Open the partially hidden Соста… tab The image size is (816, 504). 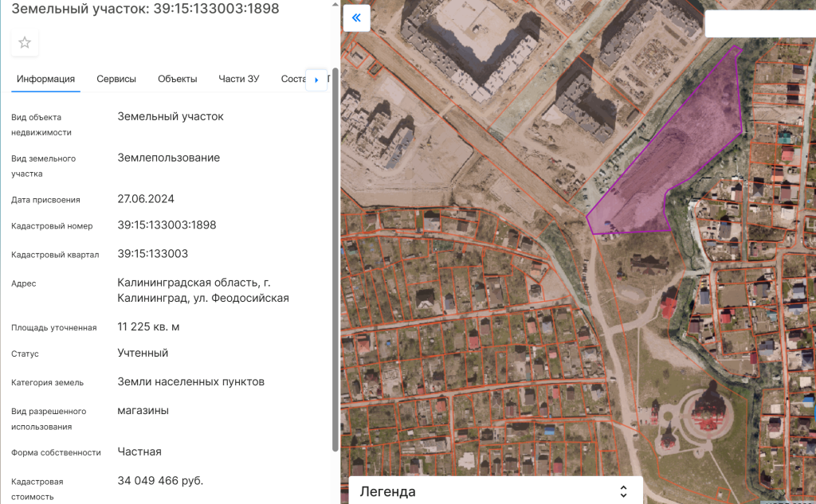293,79
